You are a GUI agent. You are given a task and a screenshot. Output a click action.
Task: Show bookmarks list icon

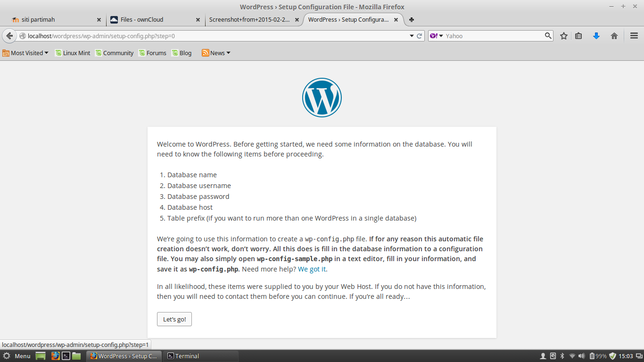coord(578,36)
